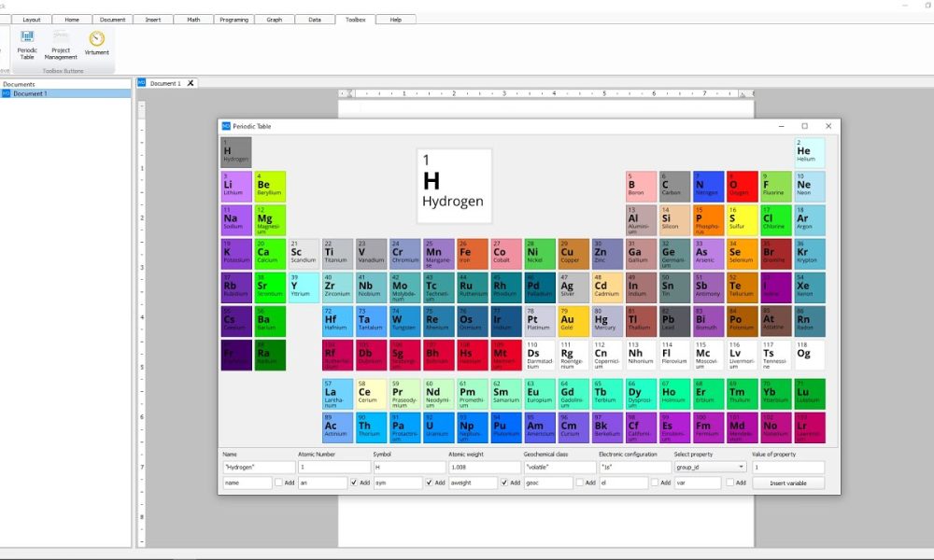The image size is (934, 560).
Task: Click the Atomic weight field showing 1.008
Action: pos(484,468)
